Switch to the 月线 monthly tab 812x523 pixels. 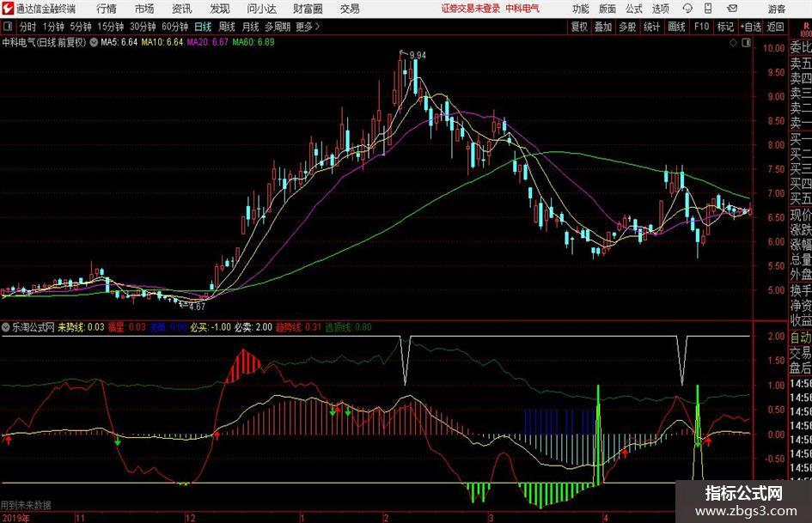tap(250, 27)
